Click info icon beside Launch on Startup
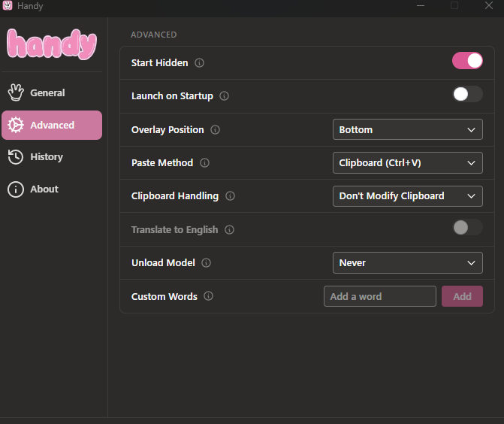Viewport: 504px width, 424px height. pyautogui.click(x=224, y=96)
